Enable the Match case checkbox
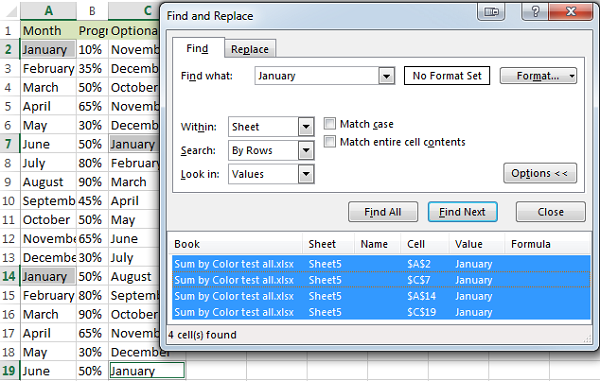600x381 pixels. [329, 124]
